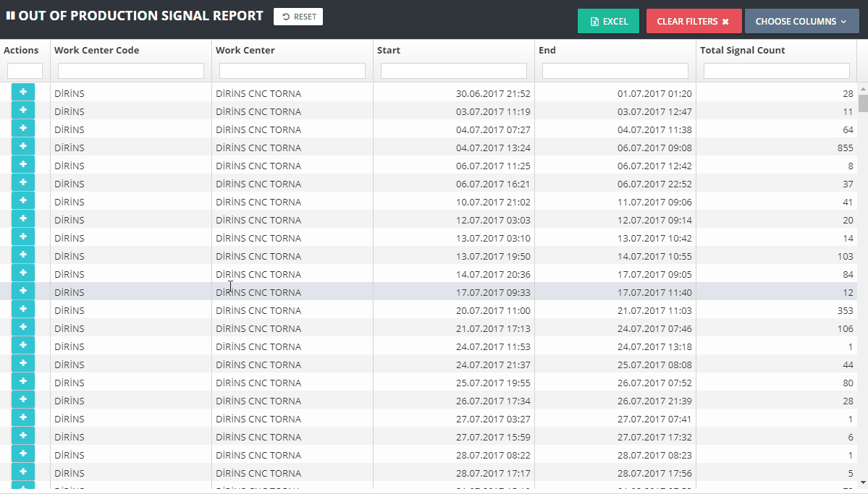This screenshot has height=494, width=868.
Task: Select end date 06.07.2017 22:52
Action: coord(654,184)
